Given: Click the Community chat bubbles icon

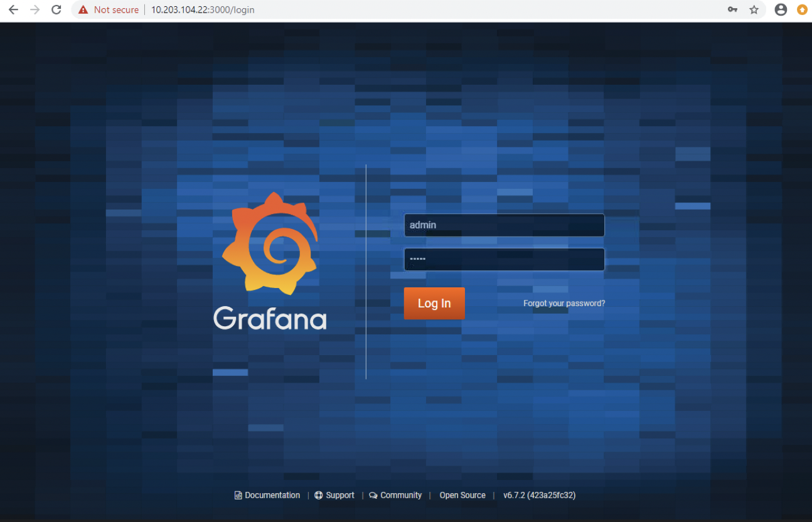Looking at the screenshot, I should pyautogui.click(x=373, y=496).
